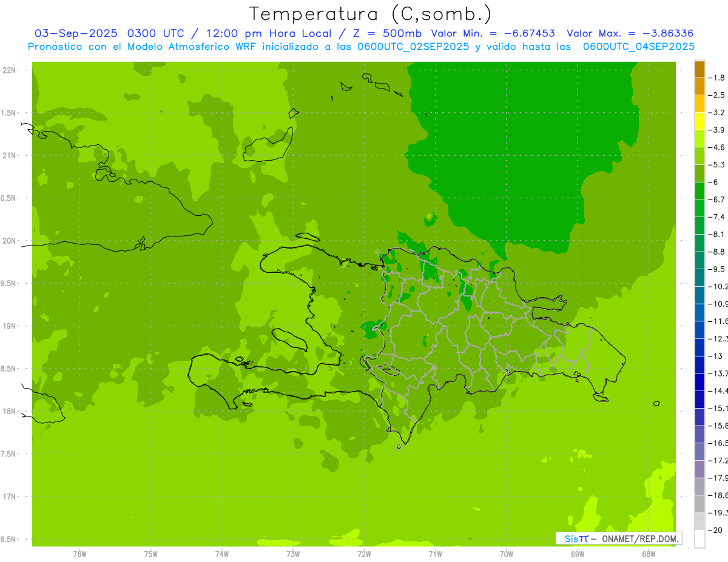Click the "0300 UTC" time label

click(157, 33)
